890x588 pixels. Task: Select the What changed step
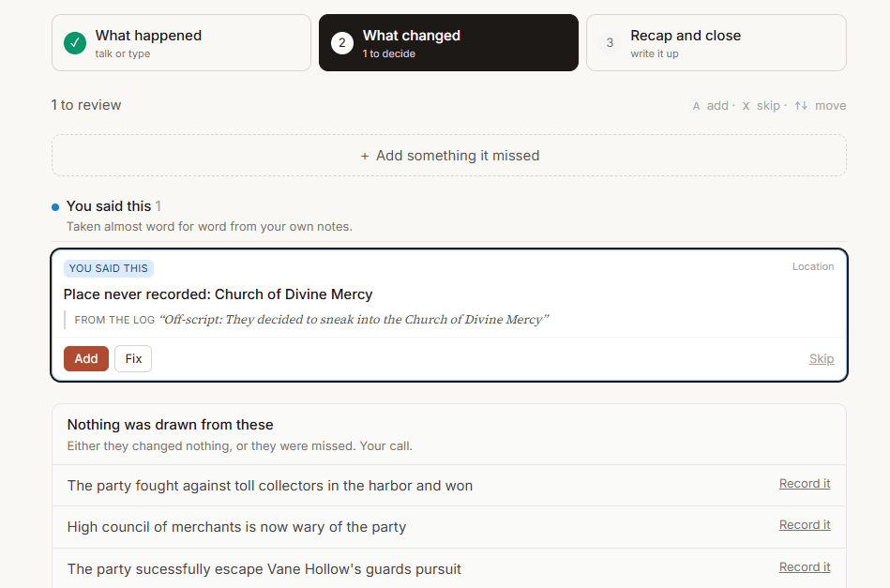pyautogui.click(x=448, y=42)
